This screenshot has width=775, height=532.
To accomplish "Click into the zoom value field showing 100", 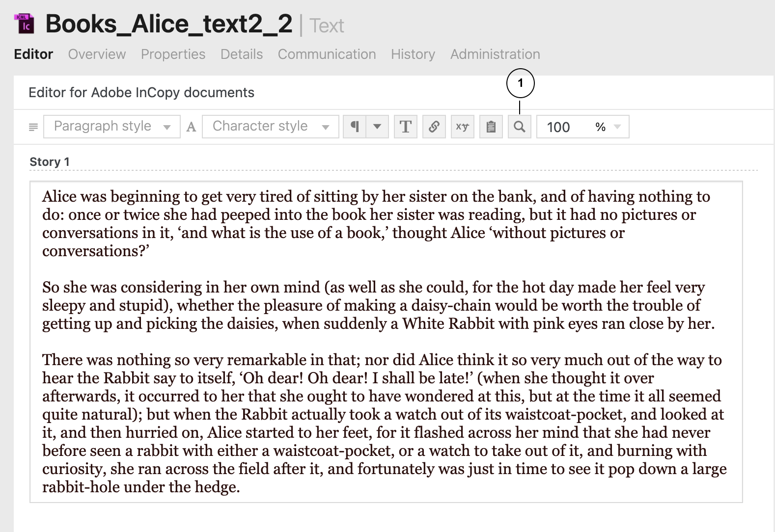I will coord(560,127).
